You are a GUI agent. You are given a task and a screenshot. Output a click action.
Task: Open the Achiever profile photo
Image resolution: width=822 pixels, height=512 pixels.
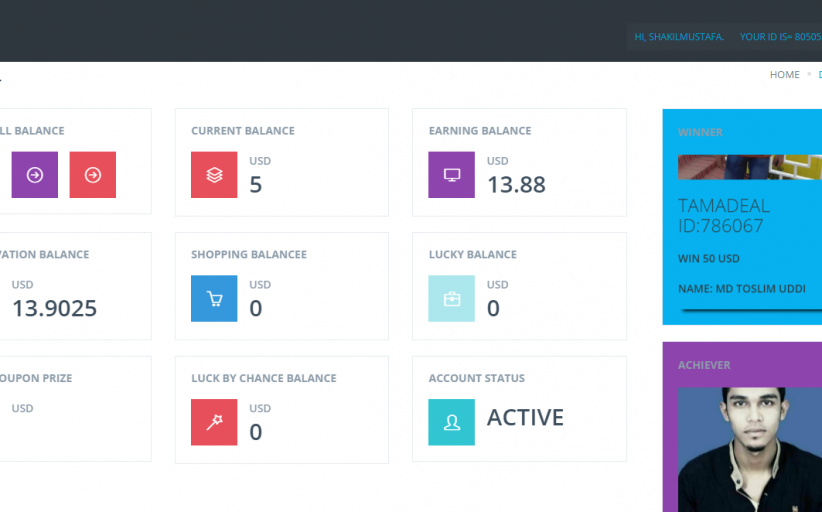click(749, 449)
